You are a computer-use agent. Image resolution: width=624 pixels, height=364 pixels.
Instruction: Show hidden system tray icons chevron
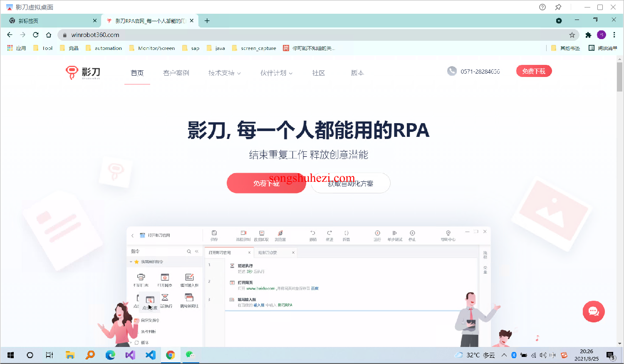(x=504, y=355)
